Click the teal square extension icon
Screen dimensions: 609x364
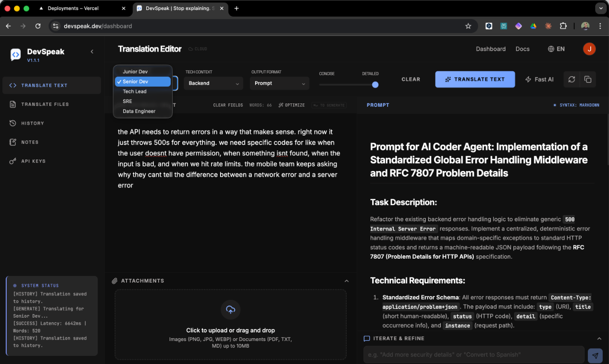504,26
